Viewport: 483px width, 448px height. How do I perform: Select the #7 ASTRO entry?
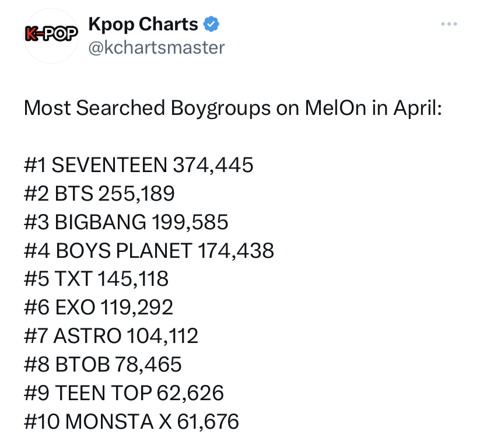pyautogui.click(x=111, y=335)
